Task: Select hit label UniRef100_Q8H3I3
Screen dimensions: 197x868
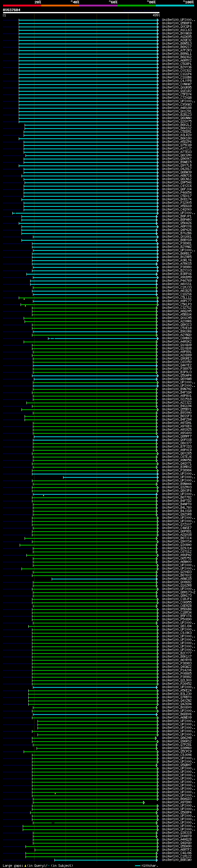Action: [176, 325]
